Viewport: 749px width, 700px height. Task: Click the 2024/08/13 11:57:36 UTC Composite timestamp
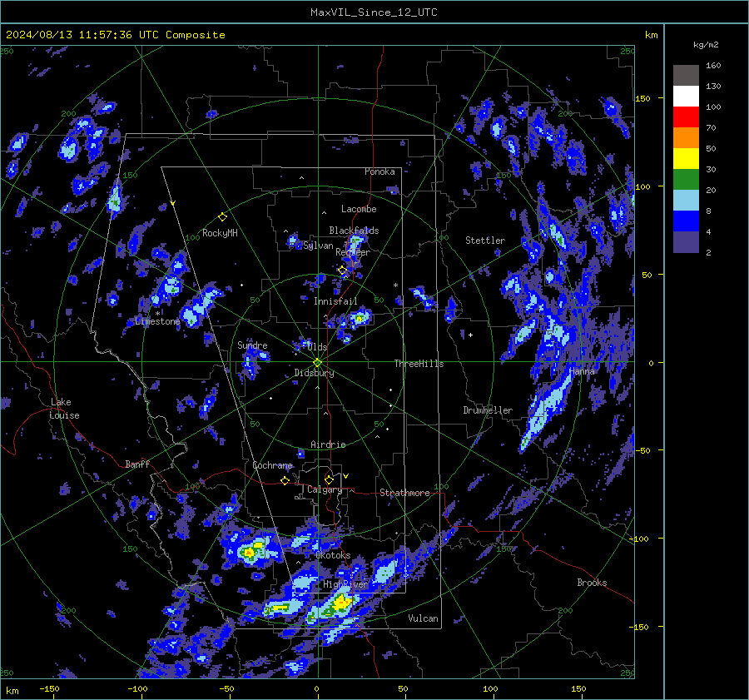pyautogui.click(x=115, y=35)
